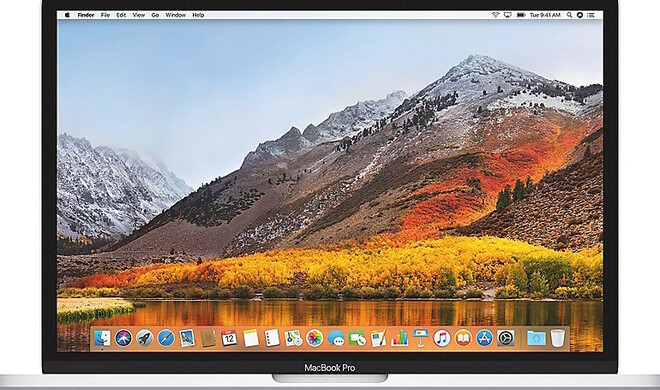Launch Safari compass icon
The width and height of the screenshot is (660, 390).
click(x=166, y=338)
